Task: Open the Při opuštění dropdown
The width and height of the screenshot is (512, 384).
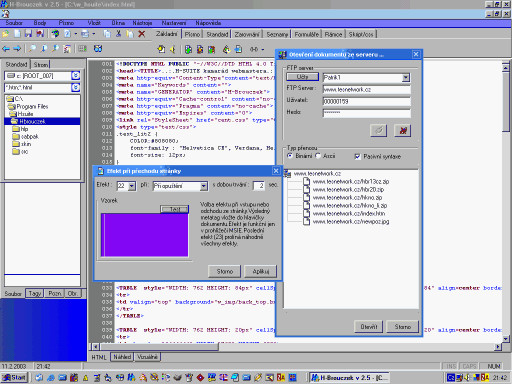Action: pos(204,186)
